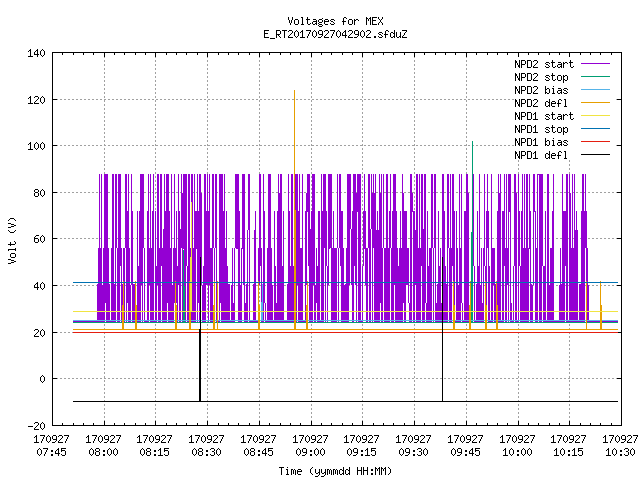
Task: Pick the black NPD1 defl legend line
Action: pyautogui.click(x=595, y=155)
